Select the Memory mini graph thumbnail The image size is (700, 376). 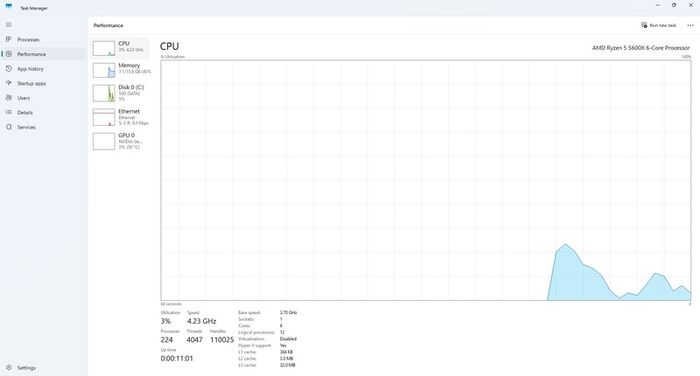[104, 70]
